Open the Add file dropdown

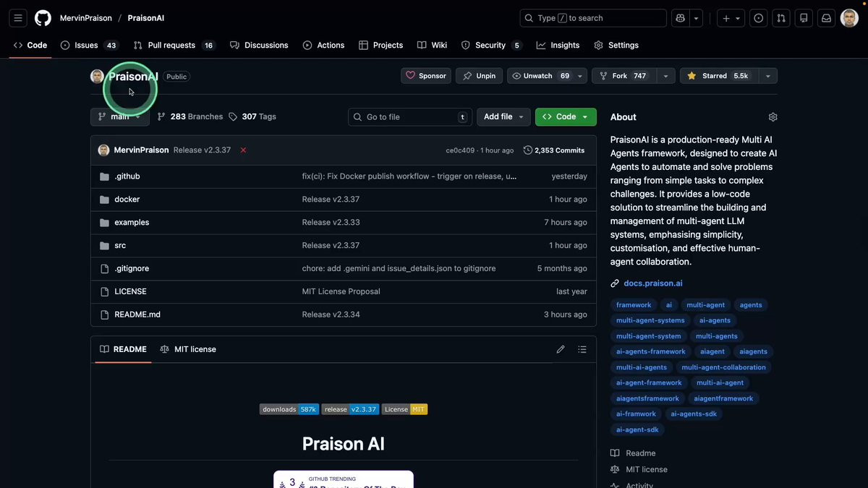click(x=503, y=117)
